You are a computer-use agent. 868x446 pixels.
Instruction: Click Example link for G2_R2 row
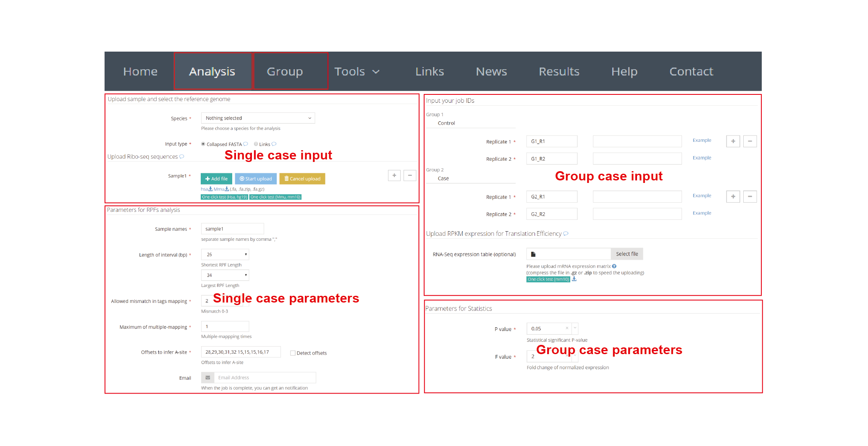[x=702, y=213]
